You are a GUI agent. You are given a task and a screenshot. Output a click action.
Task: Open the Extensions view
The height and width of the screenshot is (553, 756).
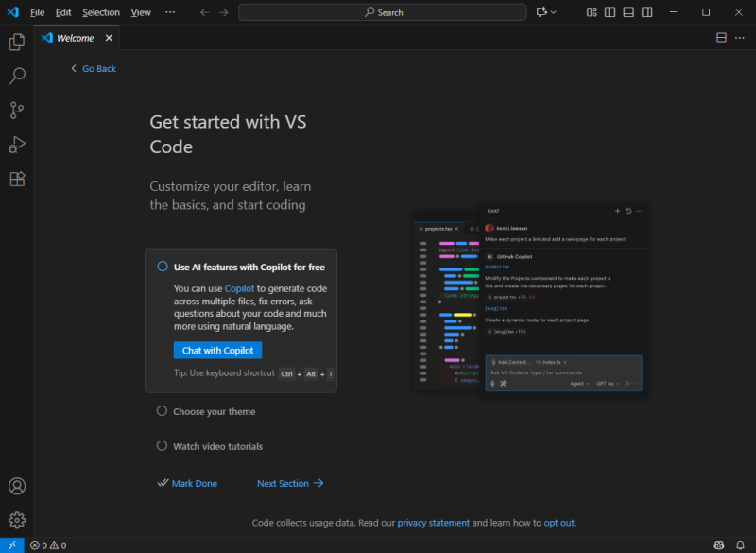coord(17,179)
